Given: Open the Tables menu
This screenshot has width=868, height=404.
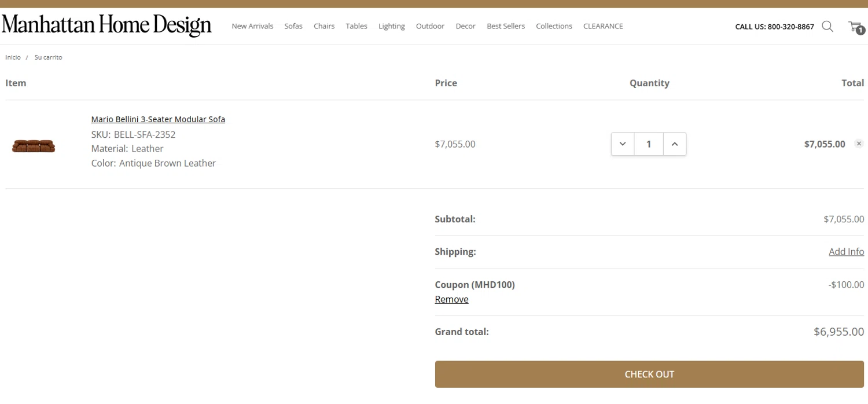Looking at the screenshot, I should pos(356,26).
